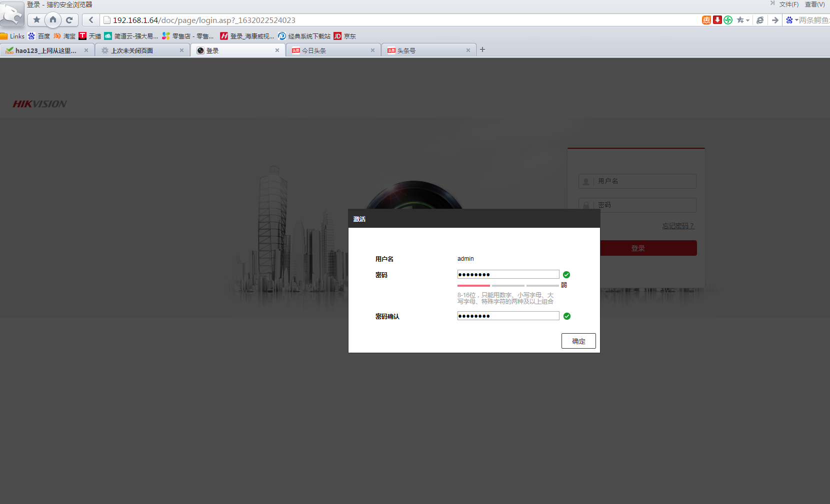Click the browser home button
830x504 pixels.
pos(53,20)
